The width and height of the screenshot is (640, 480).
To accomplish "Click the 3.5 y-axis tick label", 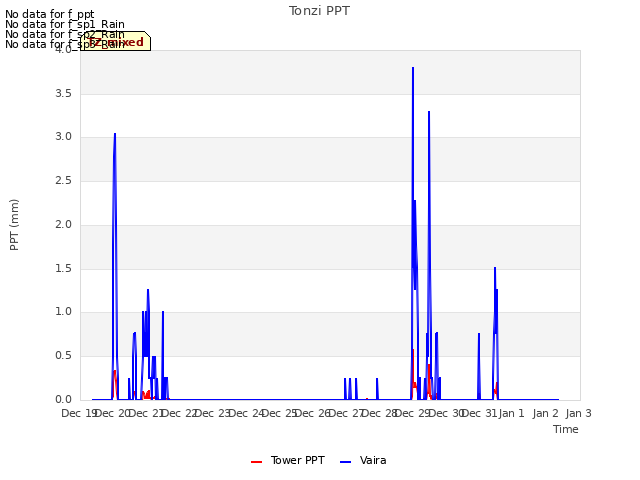I will pyautogui.click(x=63, y=93).
